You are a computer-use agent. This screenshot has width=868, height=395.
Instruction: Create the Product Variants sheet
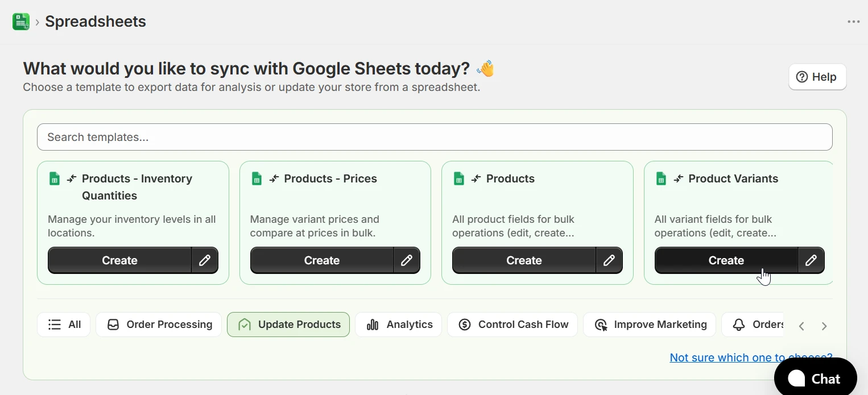pos(726,260)
